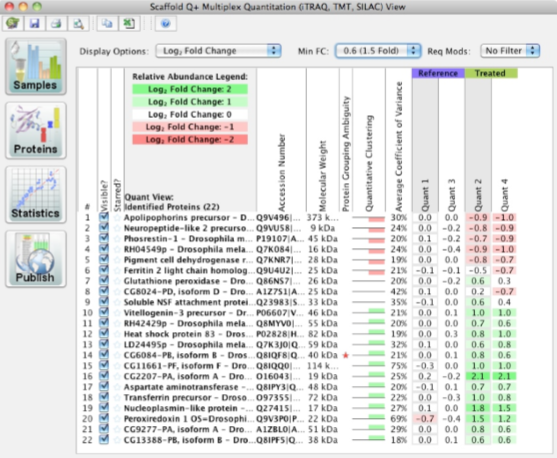The image size is (557, 458).
Task: Click Log2 Fold Change: -2 legend swatch
Action: [190, 139]
